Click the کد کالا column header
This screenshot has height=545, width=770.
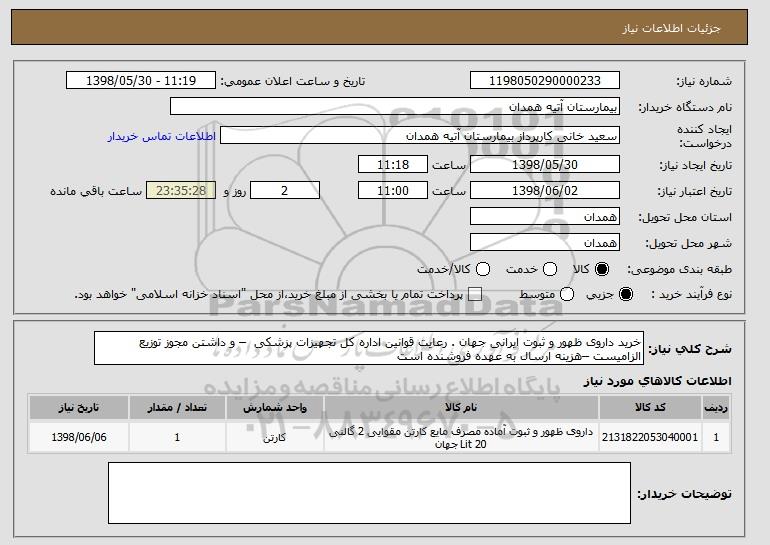coord(650,408)
